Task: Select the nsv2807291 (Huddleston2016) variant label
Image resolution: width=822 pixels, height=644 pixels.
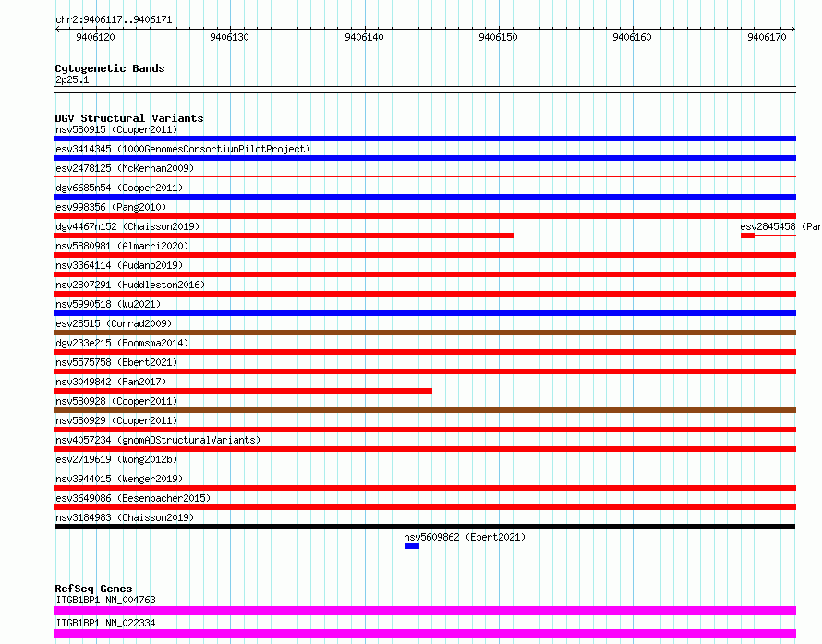Action: pyautogui.click(x=130, y=285)
